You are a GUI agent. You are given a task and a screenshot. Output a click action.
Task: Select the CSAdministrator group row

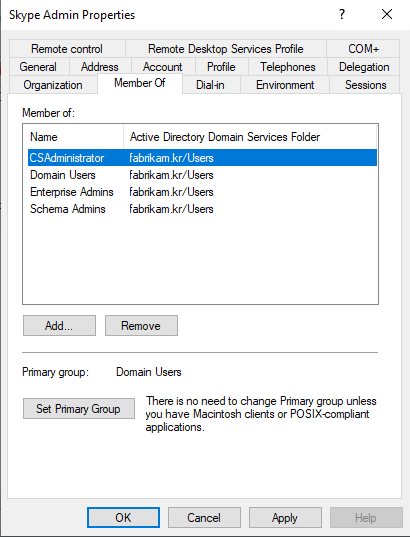click(x=202, y=158)
